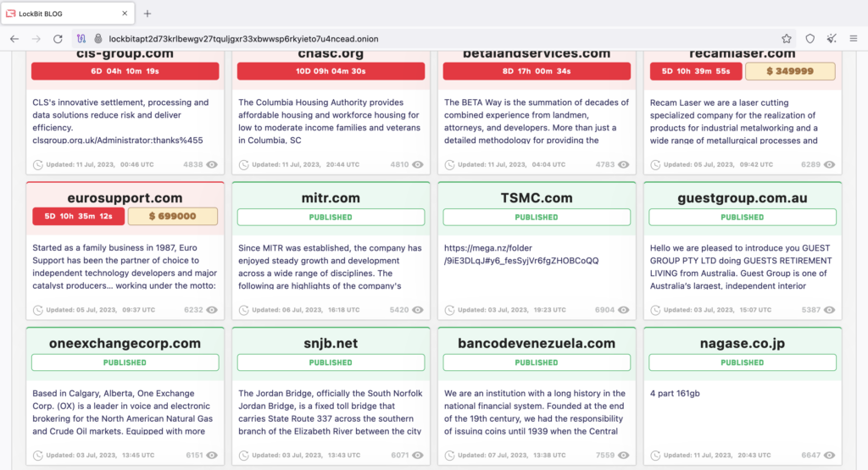Viewport: 868px width, 470px height.
Task: Open the TSMC.com card title
Action: (x=537, y=198)
